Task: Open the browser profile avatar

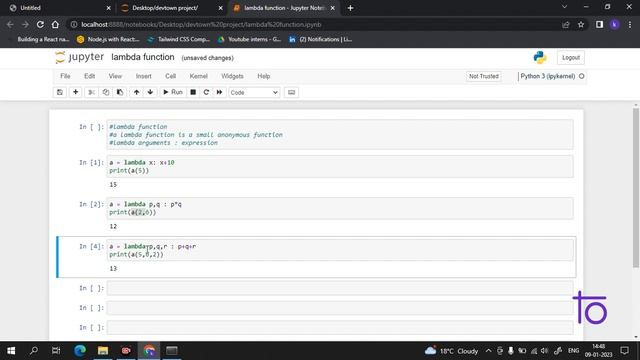Action: [614, 24]
